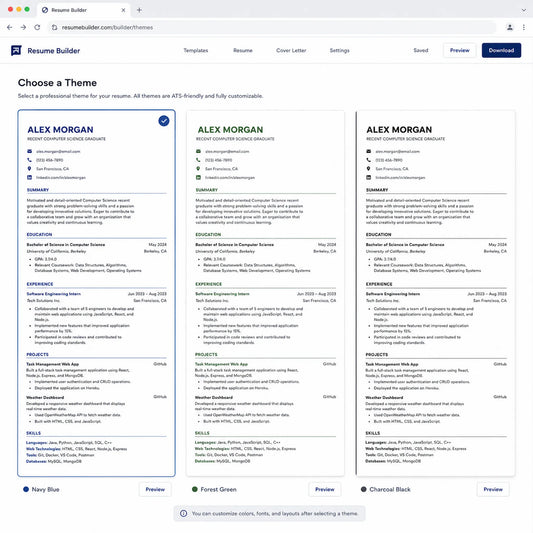
Task: Click the header Preview button
Action: [460, 50]
